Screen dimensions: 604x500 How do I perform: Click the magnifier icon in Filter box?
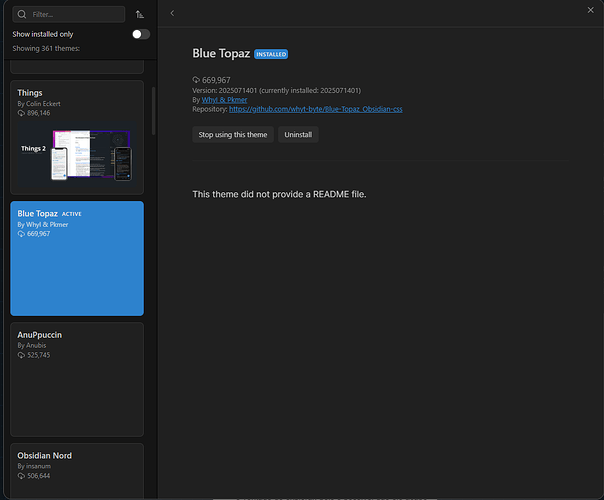tap(22, 14)
